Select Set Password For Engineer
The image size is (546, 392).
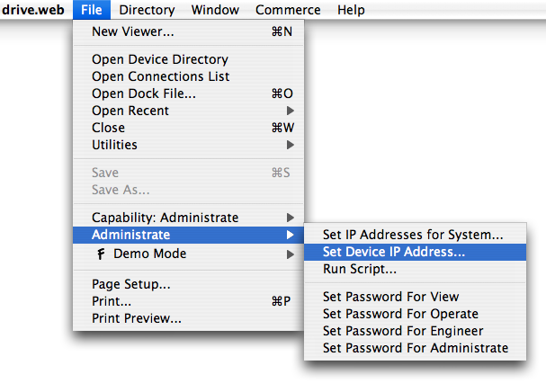[x=415, y=331]
